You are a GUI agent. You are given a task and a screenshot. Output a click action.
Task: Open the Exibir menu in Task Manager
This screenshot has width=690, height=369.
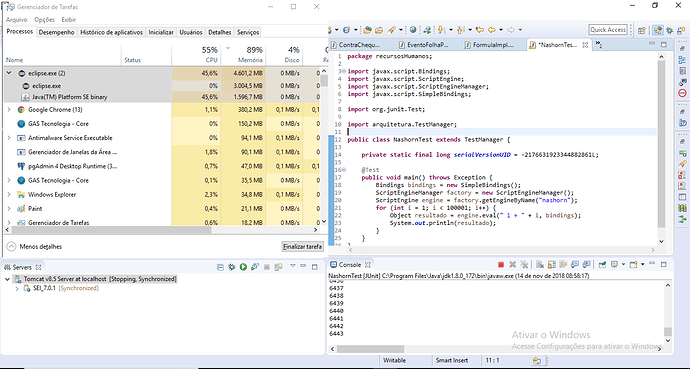(x=69, y=20)
